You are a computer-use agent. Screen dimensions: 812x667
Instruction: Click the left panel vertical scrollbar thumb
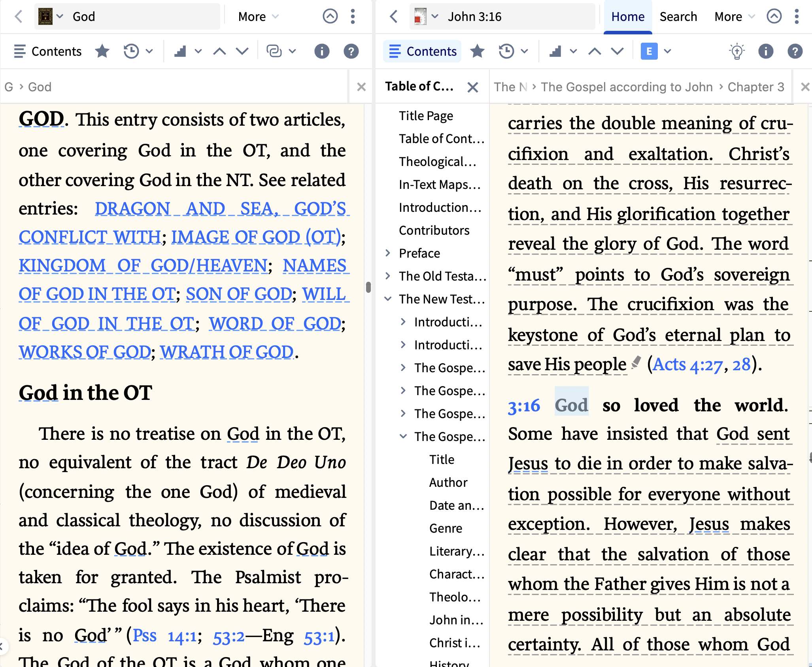(x=368, y=287)
